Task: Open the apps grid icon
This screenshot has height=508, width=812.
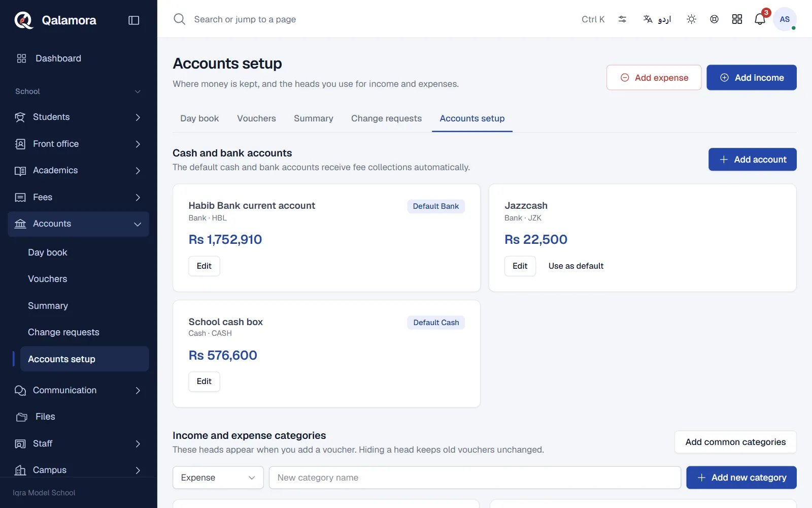Action: tap(737, 19)
